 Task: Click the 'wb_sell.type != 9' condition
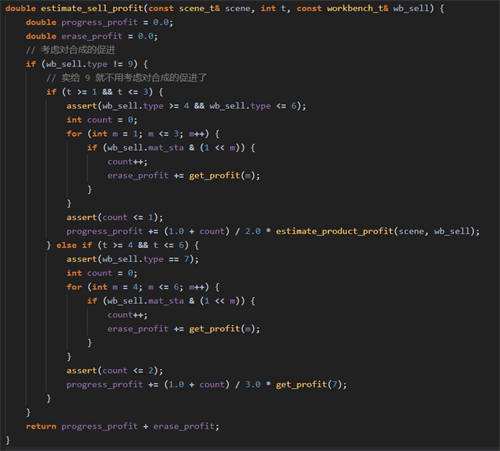90,64
